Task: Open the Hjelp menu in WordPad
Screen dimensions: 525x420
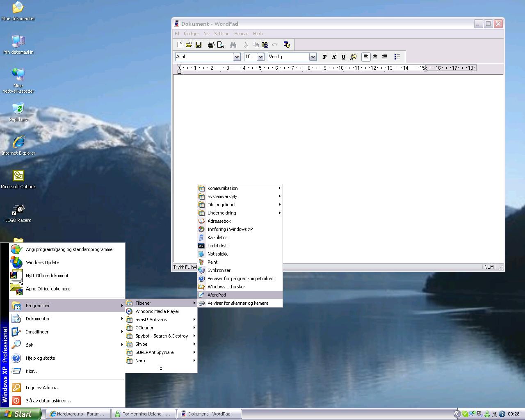Action: click(258, 34)
